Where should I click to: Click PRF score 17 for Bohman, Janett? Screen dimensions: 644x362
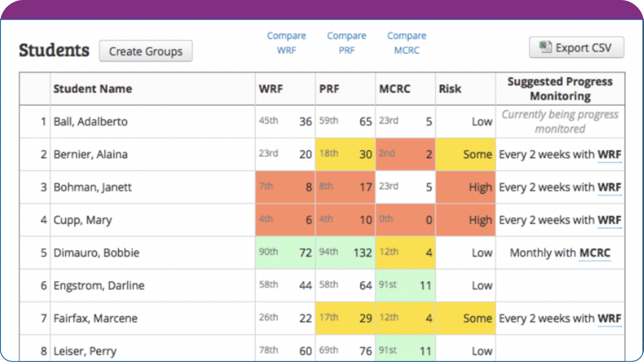(365, 187)
